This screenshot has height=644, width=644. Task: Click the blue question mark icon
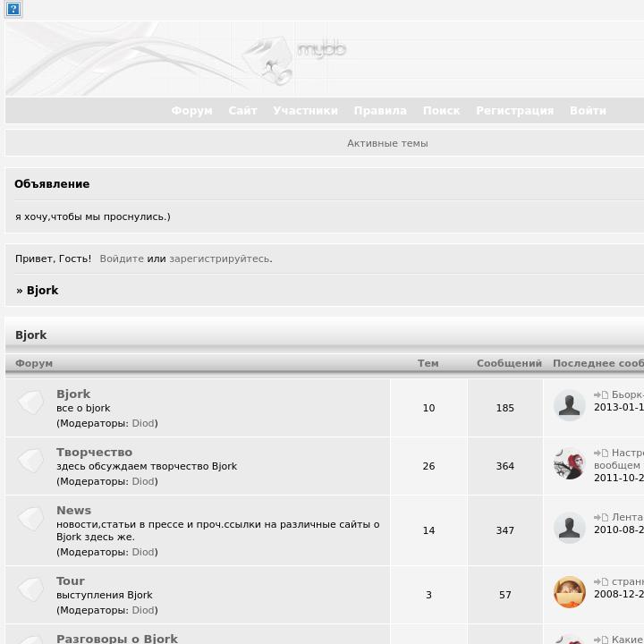13,10
